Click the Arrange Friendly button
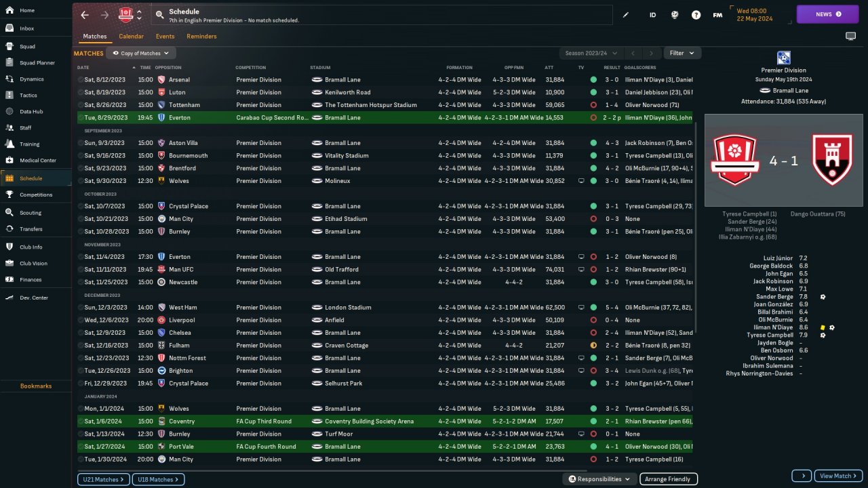The width and height of the screenshot is (868, 488). point(667,479)
